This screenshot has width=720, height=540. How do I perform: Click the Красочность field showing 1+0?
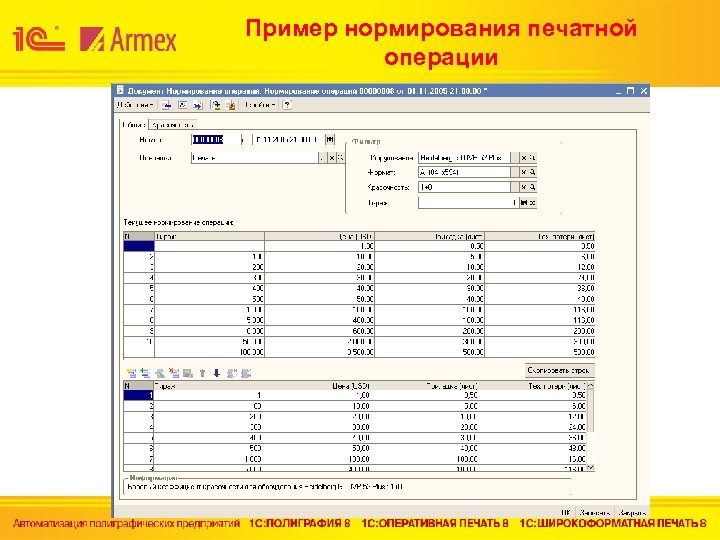(x=464, y=187)
